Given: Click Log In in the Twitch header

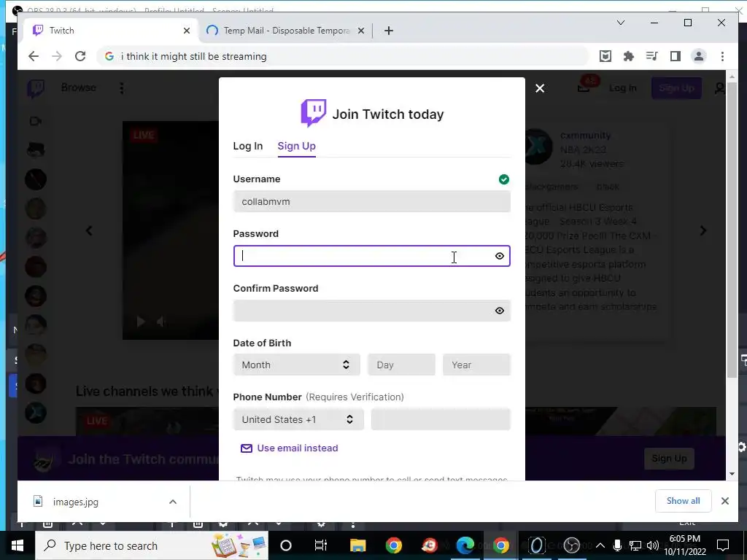Looking at the screenshot, I should [x=623, y=88].
